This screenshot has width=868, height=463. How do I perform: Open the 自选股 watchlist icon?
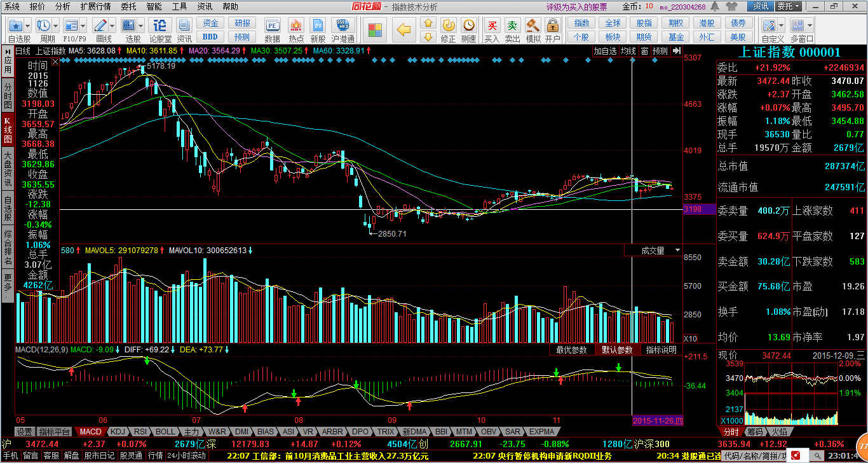point(15,25)
